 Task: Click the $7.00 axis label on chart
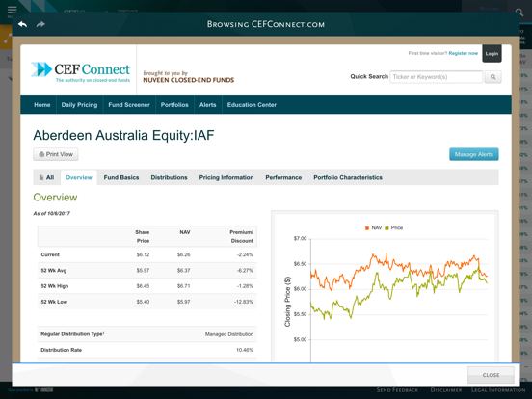click(x=300, y=238)
